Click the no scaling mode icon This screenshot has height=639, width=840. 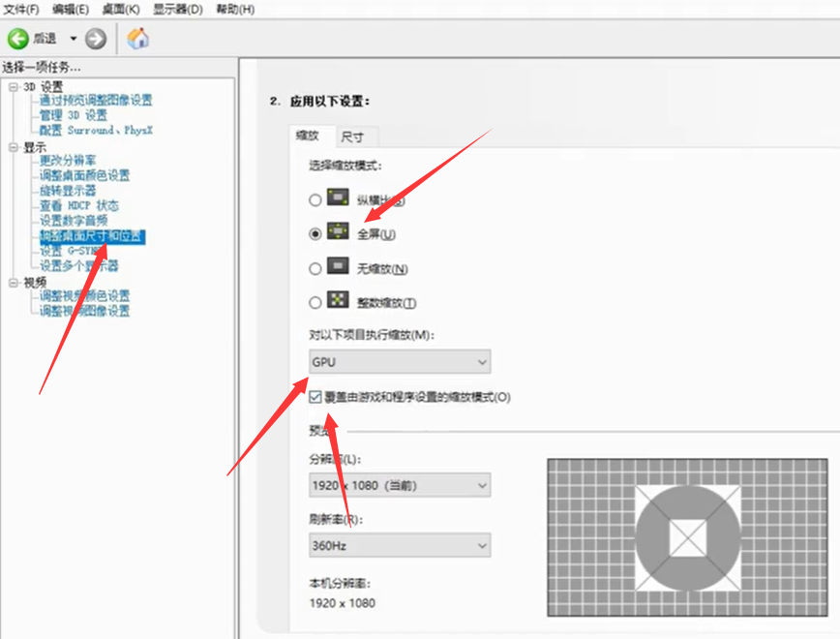tap(338, 266)
